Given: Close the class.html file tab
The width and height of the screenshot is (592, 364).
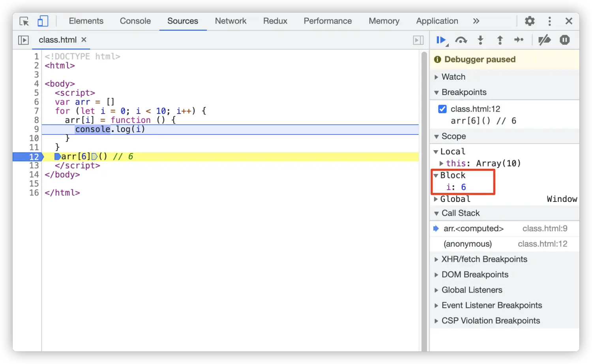Looking at the screenshot, I should [84, 39].
